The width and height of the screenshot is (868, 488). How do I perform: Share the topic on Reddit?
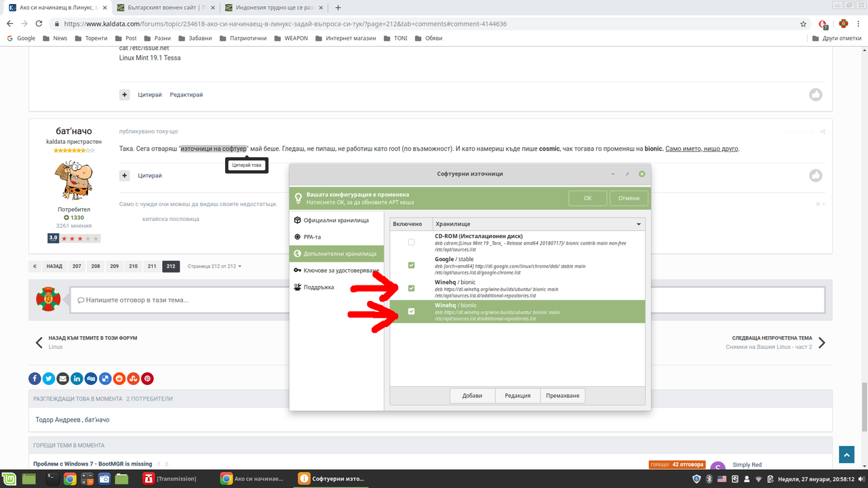pos(119,378)
